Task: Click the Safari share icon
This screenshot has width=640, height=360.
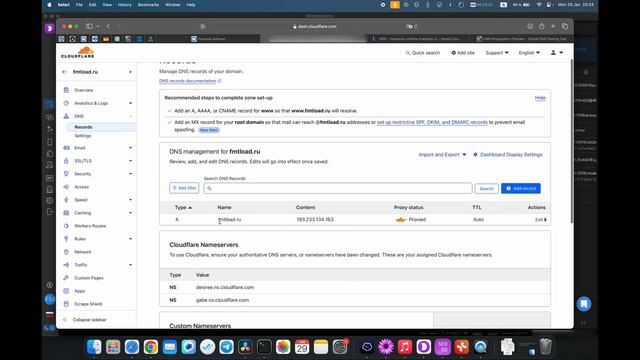Action: click(542, 26)
